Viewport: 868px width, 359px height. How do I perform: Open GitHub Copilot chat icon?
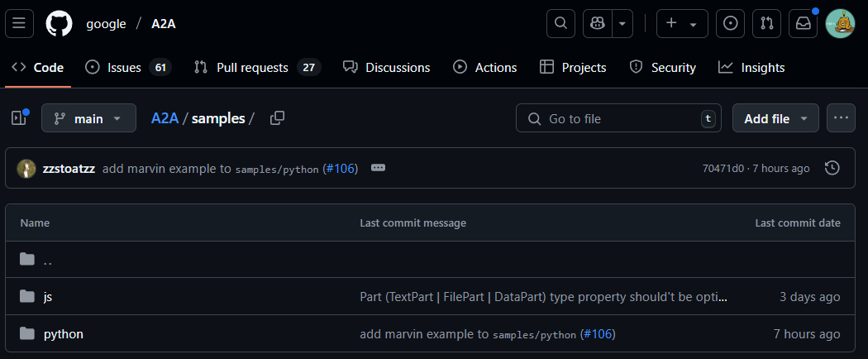point(598,23)
